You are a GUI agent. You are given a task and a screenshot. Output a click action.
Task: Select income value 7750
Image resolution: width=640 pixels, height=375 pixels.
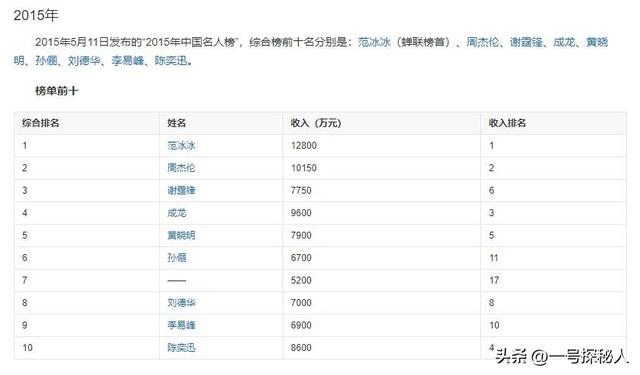click(x=301, y=191)
